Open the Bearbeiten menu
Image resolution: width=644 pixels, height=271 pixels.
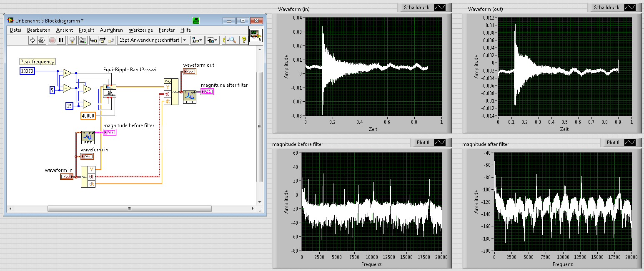tap(39, 30)
